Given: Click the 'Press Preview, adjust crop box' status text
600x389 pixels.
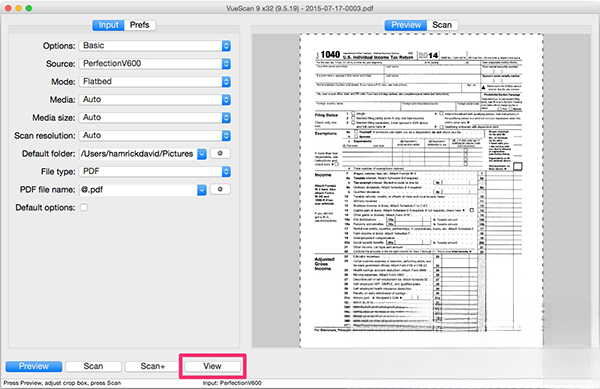Looking at the screenshot, I should [62, 383].
